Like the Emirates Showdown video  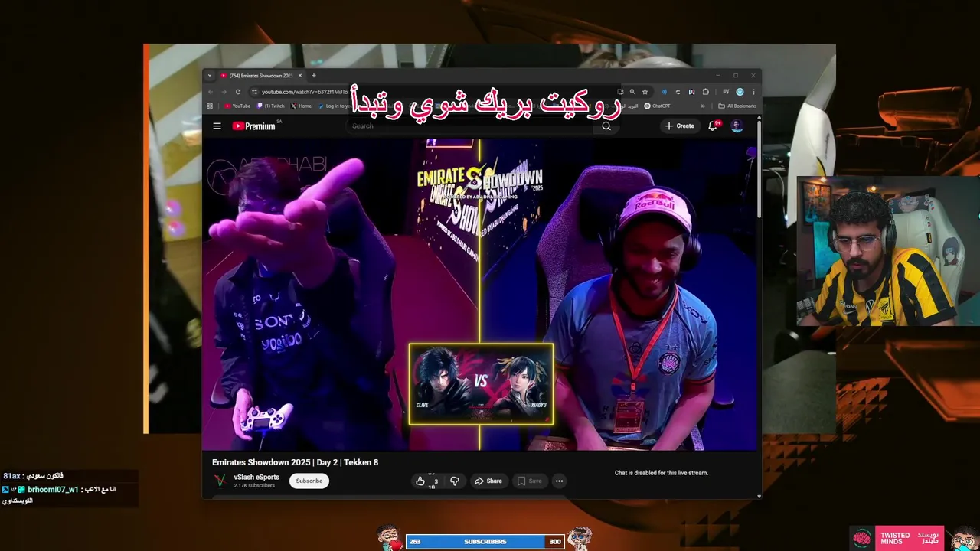point(426,481)
